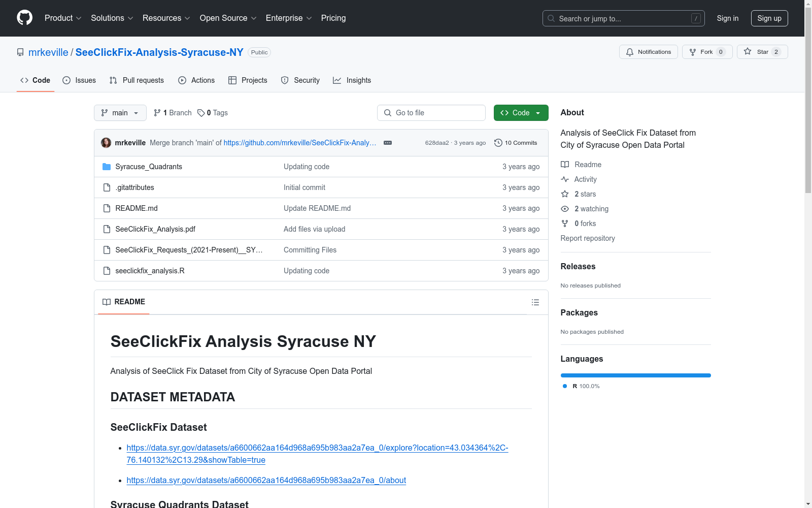Open the Releases section heading

click(578, 266)
